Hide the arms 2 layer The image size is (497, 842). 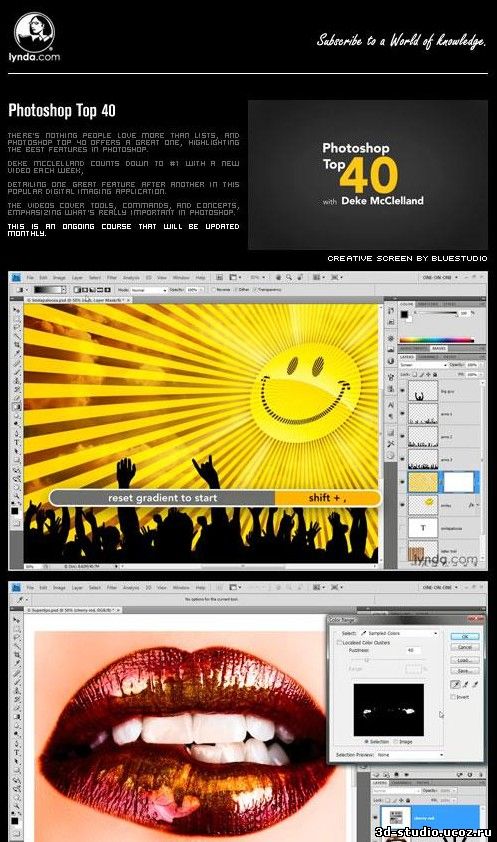402,436
